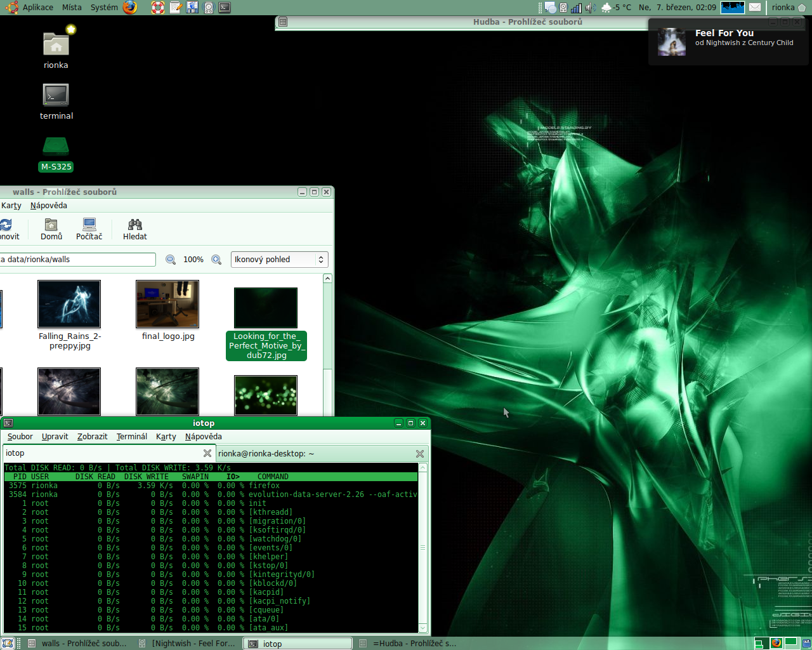The image size is (812, 650).
Task: Click the music player tray icon near the clock
Action: pos(563,8)
